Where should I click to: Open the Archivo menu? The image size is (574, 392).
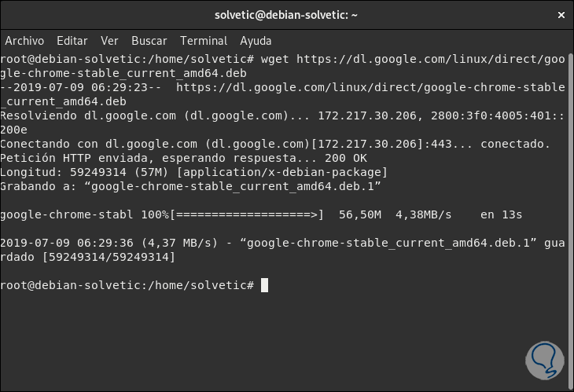24,41
